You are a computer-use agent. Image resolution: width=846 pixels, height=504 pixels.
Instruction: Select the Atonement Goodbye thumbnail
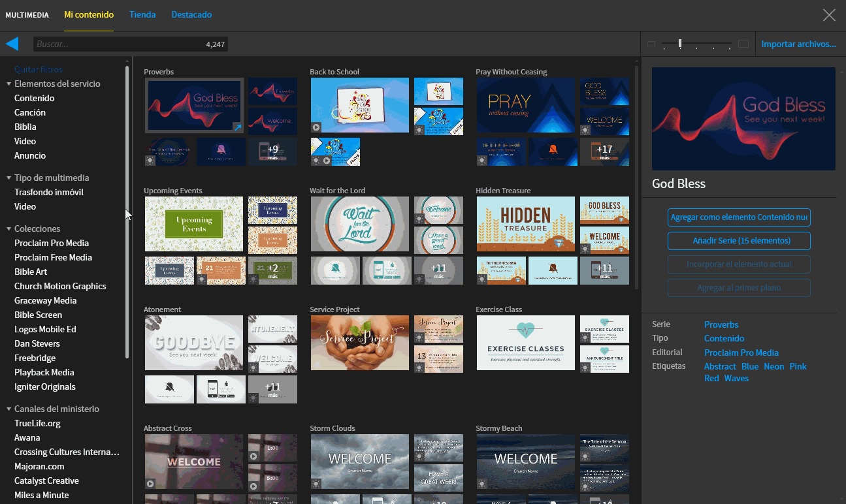(x=194, y=343)
